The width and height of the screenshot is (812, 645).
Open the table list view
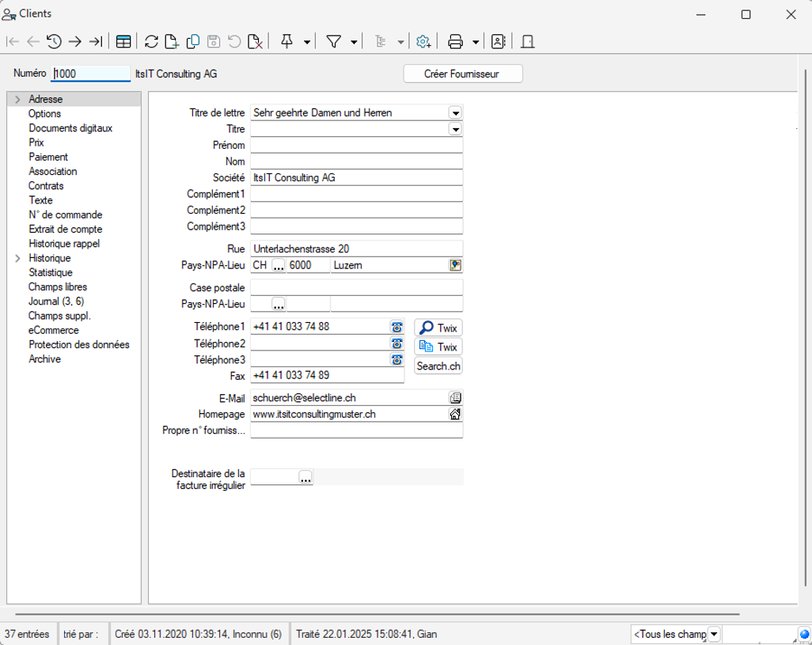pos(123,42)
